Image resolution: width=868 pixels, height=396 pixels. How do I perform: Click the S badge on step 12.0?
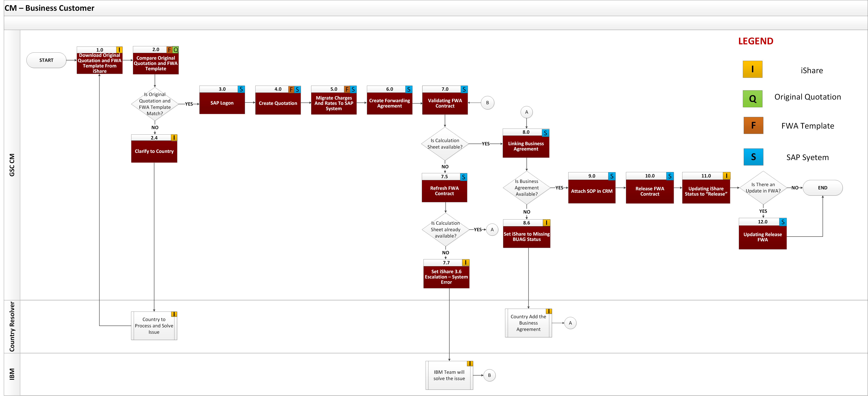point(783,222)
